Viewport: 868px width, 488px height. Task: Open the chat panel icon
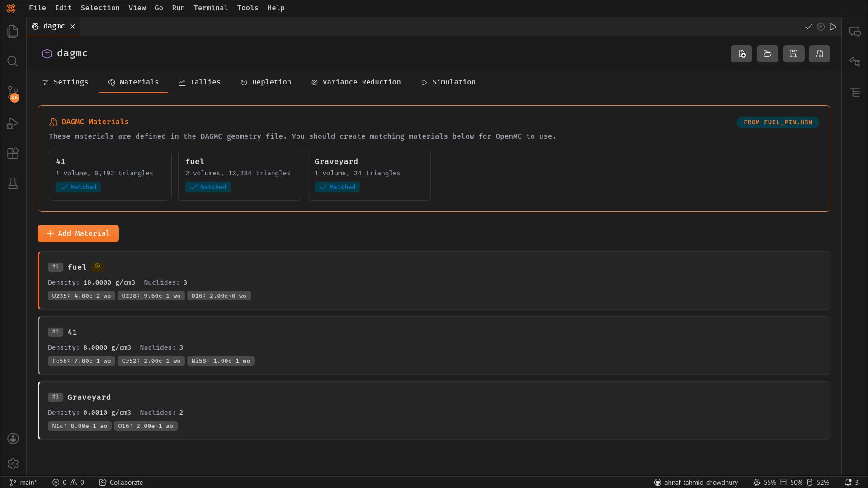854,32
